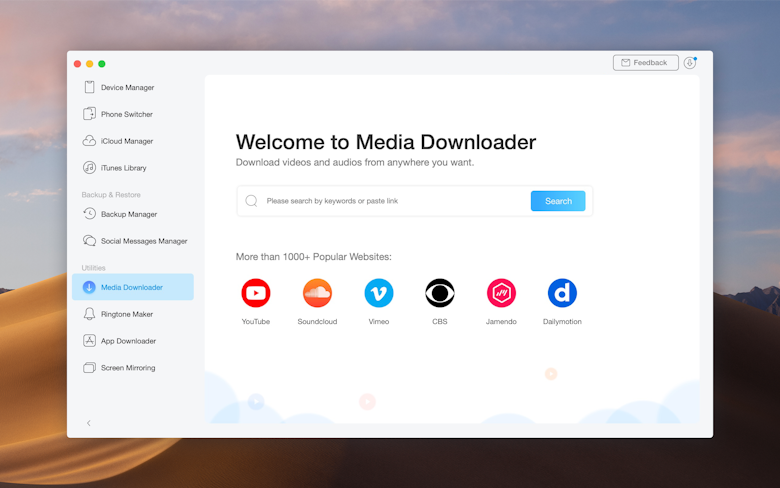Click the Device Manager label
The width and height of the screenshot is (780, 488).
pos(127,88)
